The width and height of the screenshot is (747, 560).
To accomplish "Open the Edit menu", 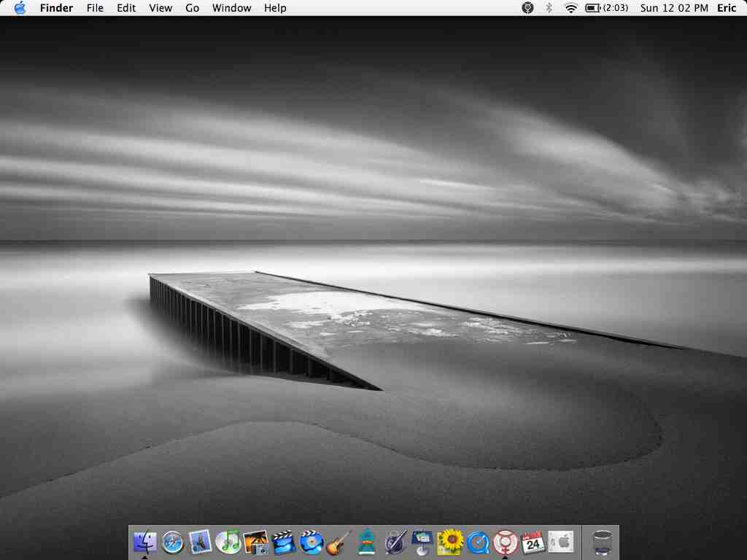I will click(126, 8).
